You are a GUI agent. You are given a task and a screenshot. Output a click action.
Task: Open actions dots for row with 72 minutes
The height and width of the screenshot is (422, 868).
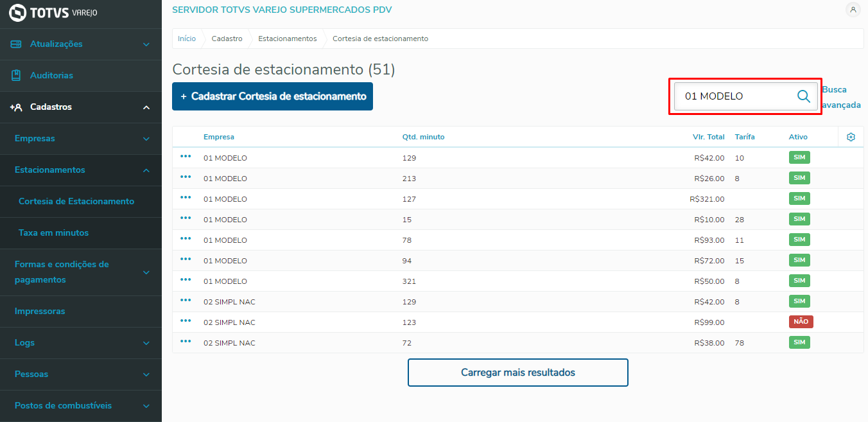186,341
